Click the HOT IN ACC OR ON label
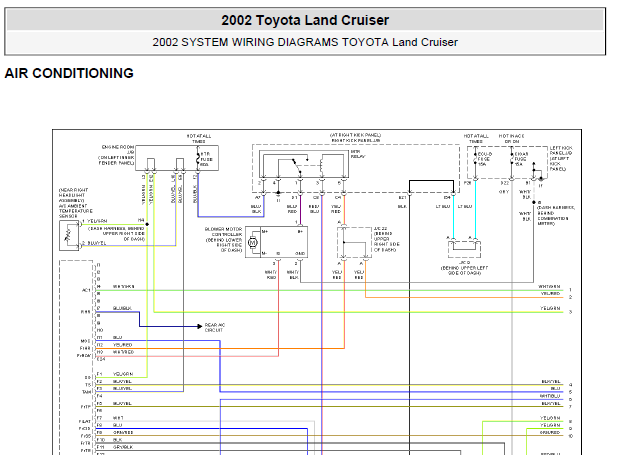The height and width of the screenshot is (455, 617). [512, 139]
